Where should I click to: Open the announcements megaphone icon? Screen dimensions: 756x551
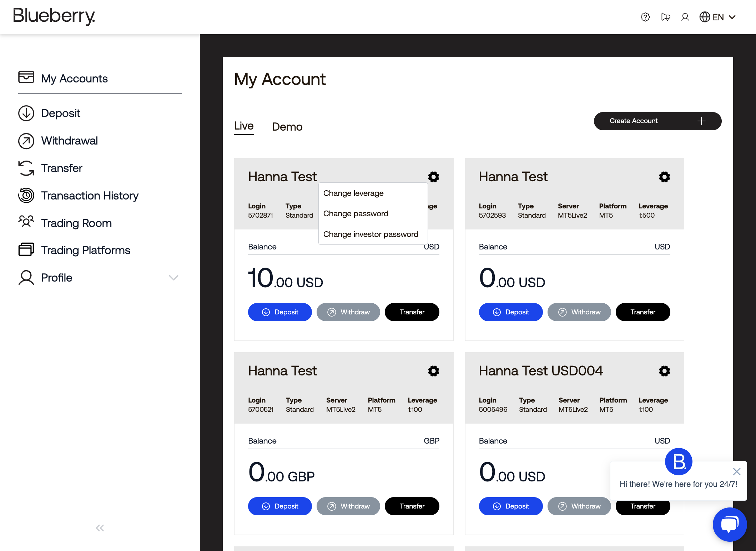665,17
